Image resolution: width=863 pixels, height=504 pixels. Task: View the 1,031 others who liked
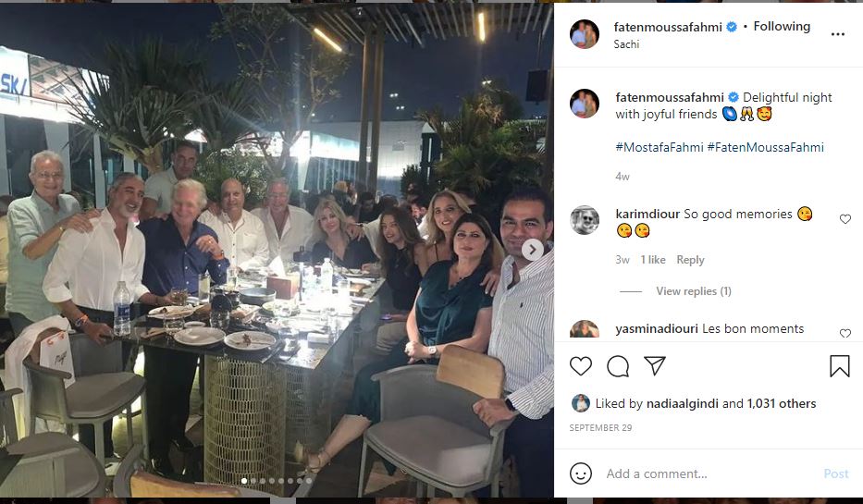[781, 403]
